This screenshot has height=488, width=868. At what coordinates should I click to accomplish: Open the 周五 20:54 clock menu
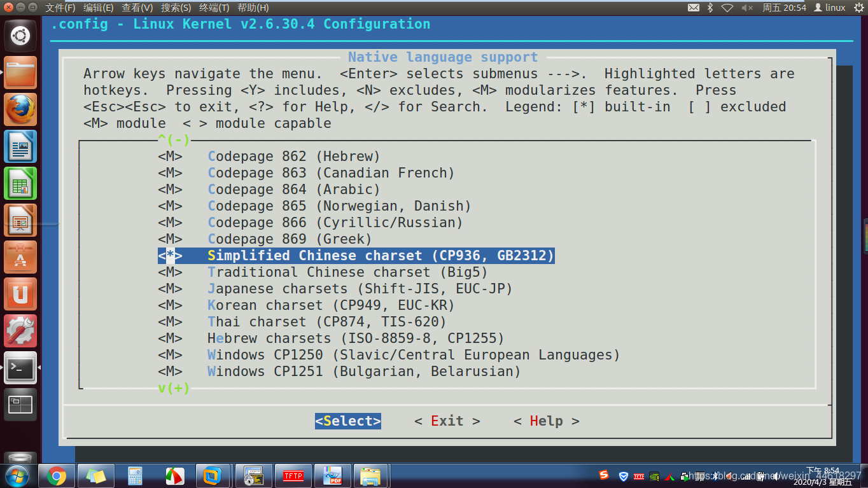click(785, 8)
